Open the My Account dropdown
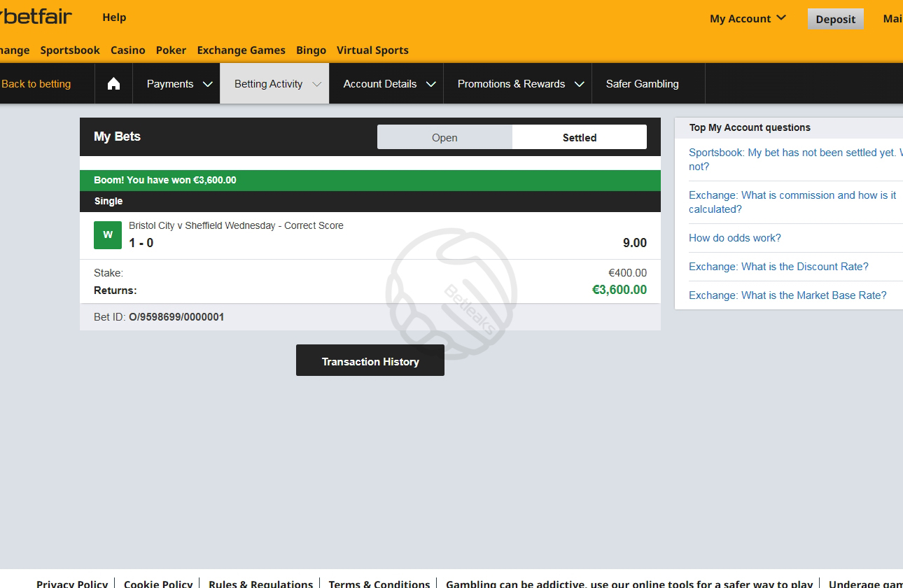 pyautogui.click(x=748, y=19)
